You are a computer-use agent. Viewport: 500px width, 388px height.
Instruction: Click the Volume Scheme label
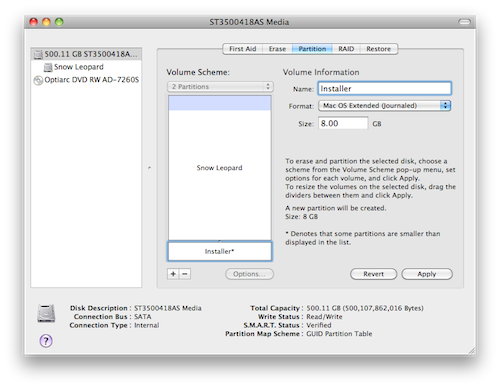[x=198, y=72]
